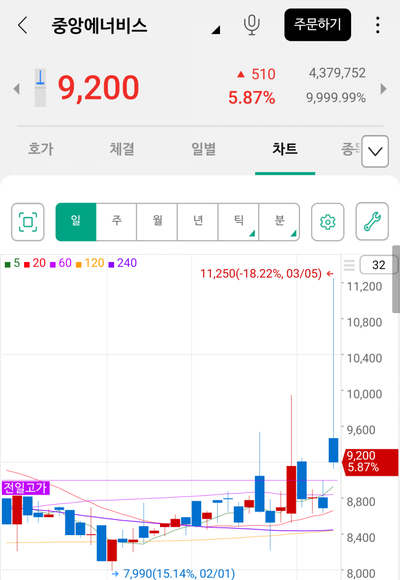Tap the hamburger lines icon beside 32
Viewport: 400px width, 580px height.
(x=349, y=265)
